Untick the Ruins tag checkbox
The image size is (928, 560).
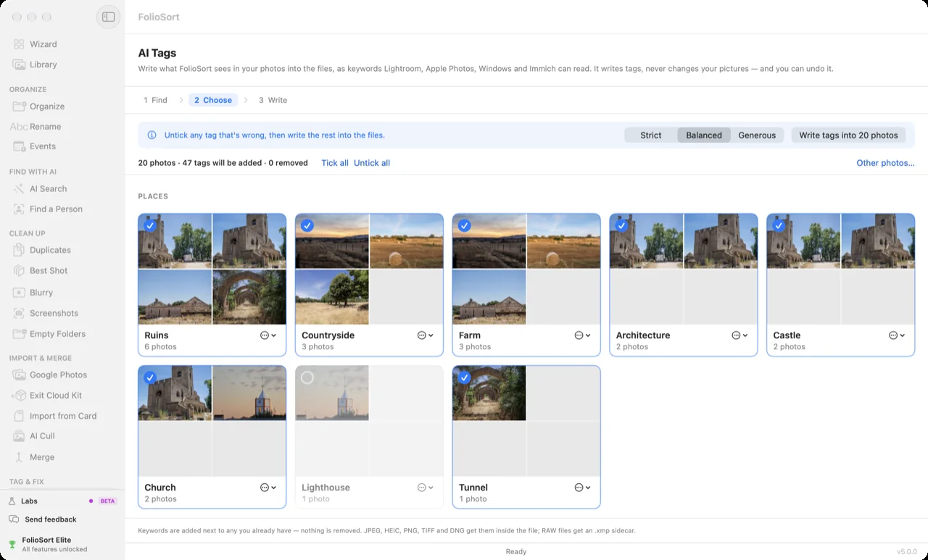(150, 225)
